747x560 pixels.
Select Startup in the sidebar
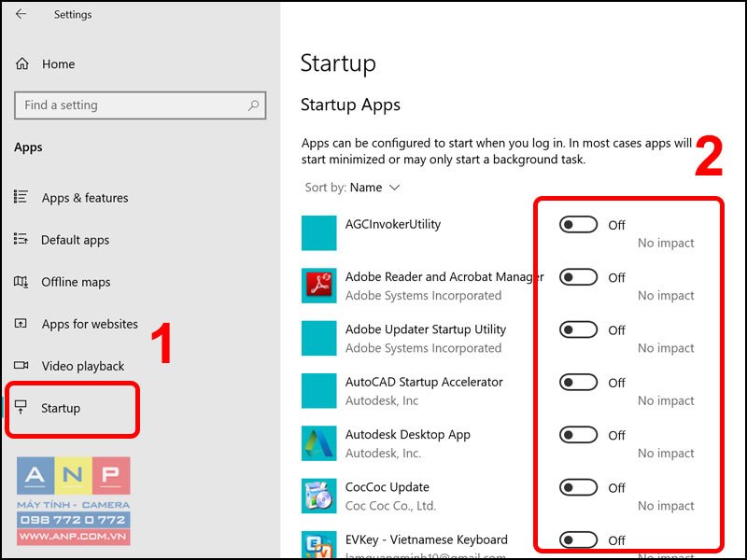pyautogui.click(x=61, y=408)
